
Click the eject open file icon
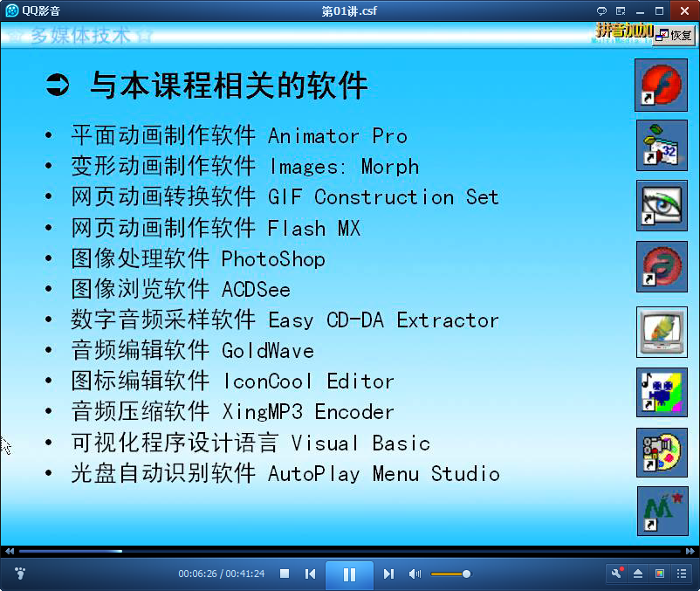point(638,574)
